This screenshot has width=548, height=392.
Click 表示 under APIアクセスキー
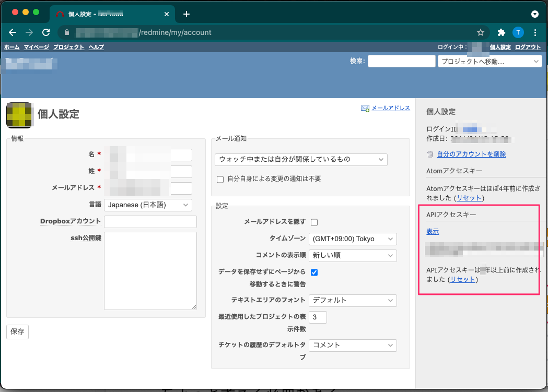pos(432,231)
